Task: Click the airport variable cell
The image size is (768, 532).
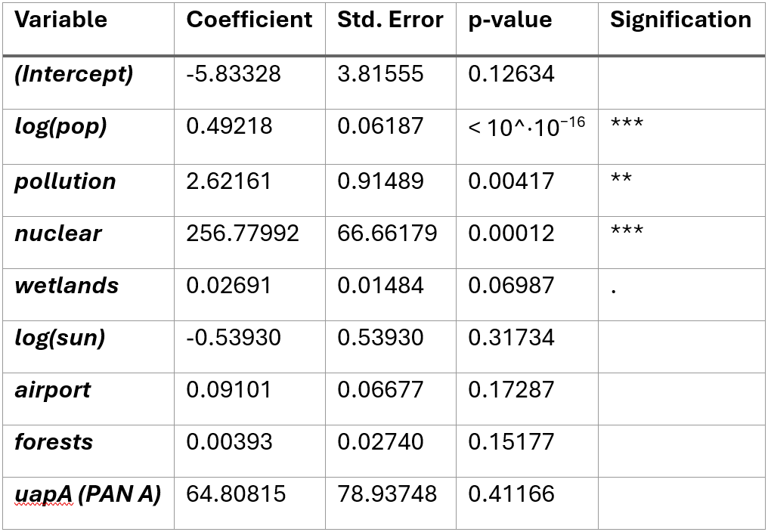Action: coord(52,390)
